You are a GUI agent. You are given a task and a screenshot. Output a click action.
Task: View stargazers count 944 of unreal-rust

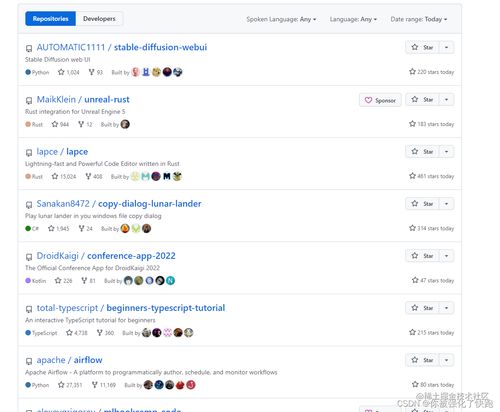[60, 124]
